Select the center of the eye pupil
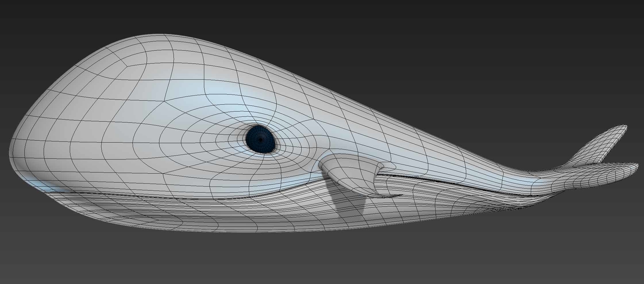The image size is (644, 284). [260, 139]
